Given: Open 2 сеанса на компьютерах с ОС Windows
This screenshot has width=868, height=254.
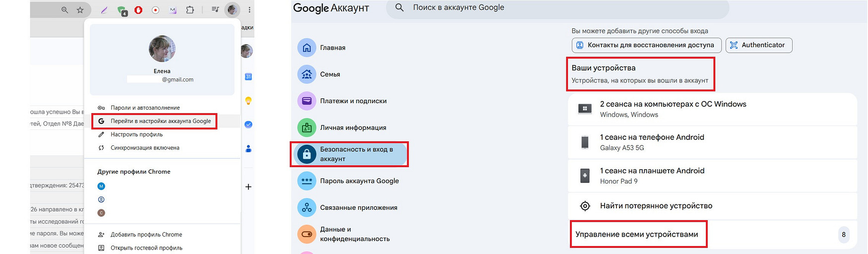Looking at the screenshot, I should (x=712, y=109).
